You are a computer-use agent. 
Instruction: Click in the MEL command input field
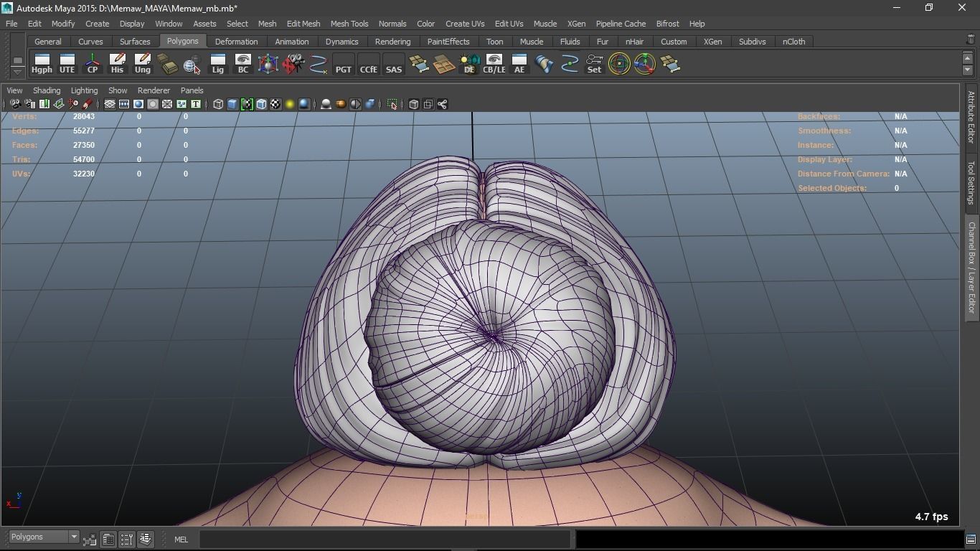[x=385, y=540]
